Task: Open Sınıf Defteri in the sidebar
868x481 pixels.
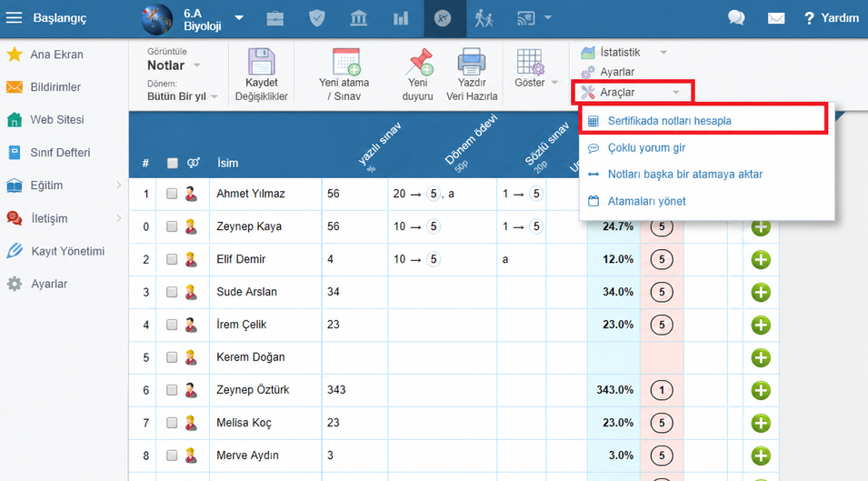Action: click(x=60, y=153)
